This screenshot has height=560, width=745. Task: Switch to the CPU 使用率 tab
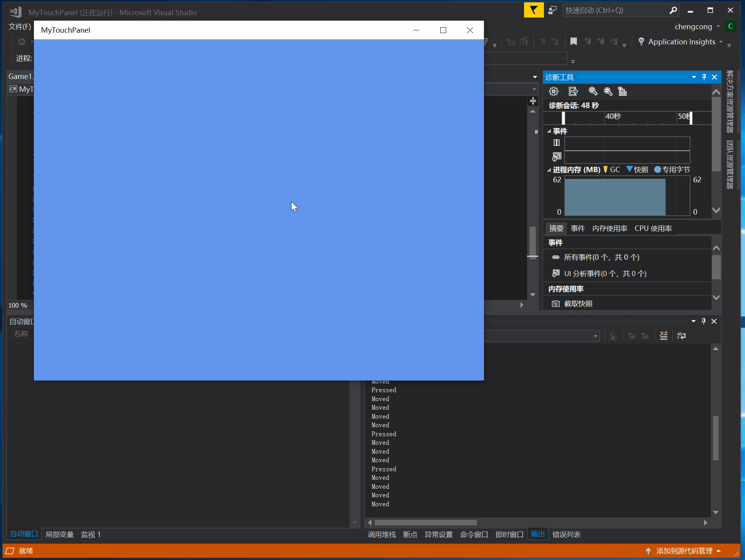click(653, 229)
